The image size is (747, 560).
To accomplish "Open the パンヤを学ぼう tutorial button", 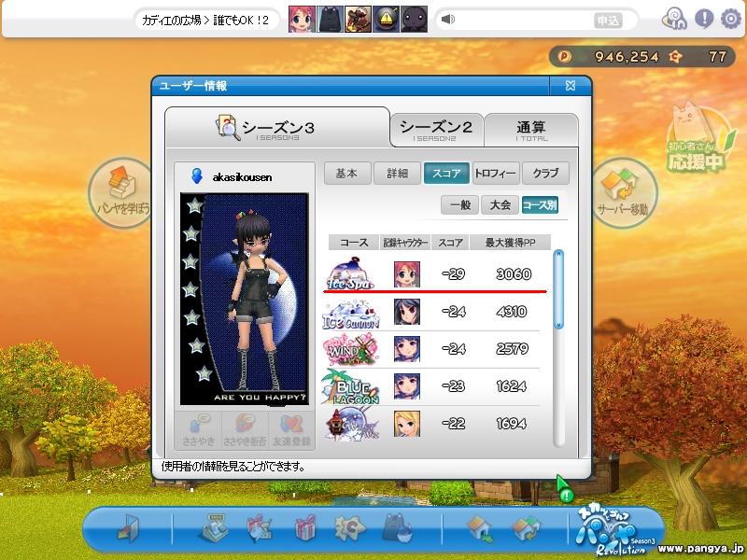I will point(122,192).
